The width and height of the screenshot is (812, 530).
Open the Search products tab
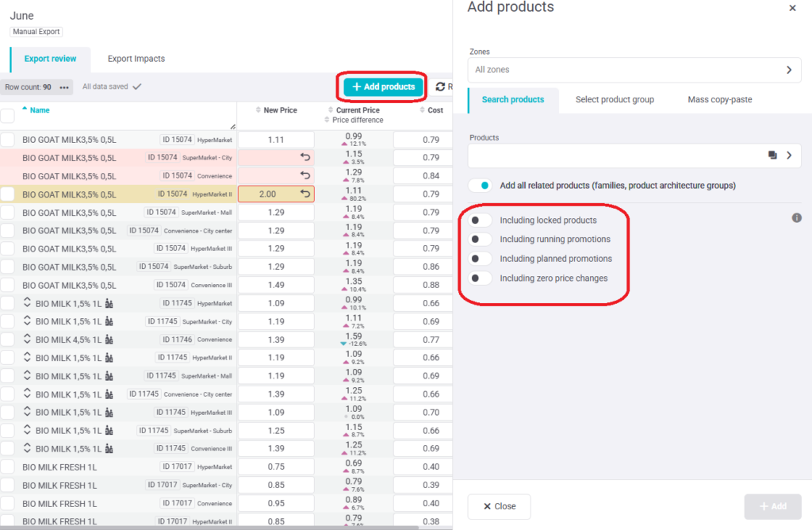pyautogui.click(x=513, y=99)
